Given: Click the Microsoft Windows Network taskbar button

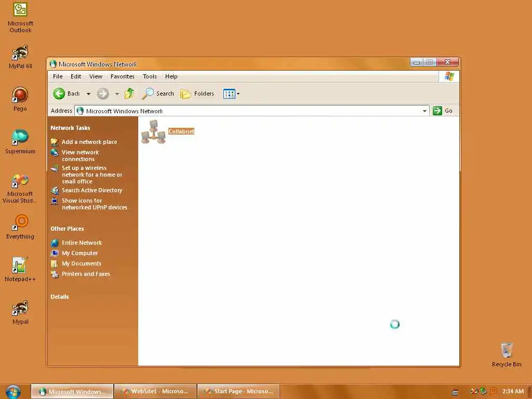Looking at the screenshot, I should [x=72, y=392].
